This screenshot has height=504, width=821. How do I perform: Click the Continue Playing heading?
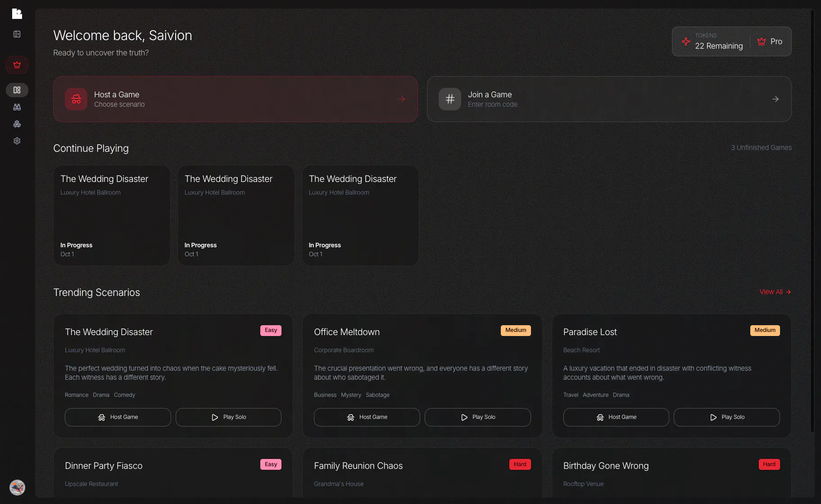[91, 148]
